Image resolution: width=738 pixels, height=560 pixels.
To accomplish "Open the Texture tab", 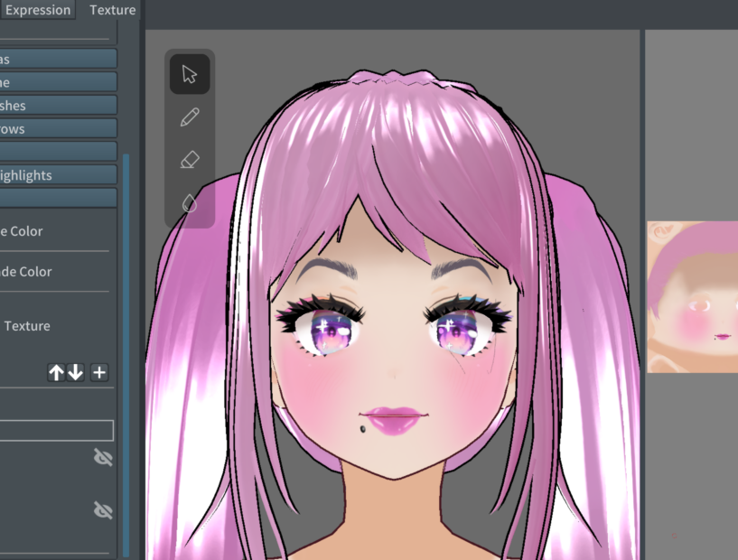I will [x=113, y=10].
